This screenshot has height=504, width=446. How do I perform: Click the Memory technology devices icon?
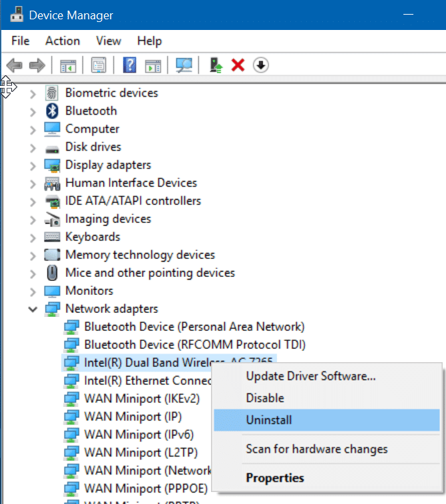(x=52, y=255)
